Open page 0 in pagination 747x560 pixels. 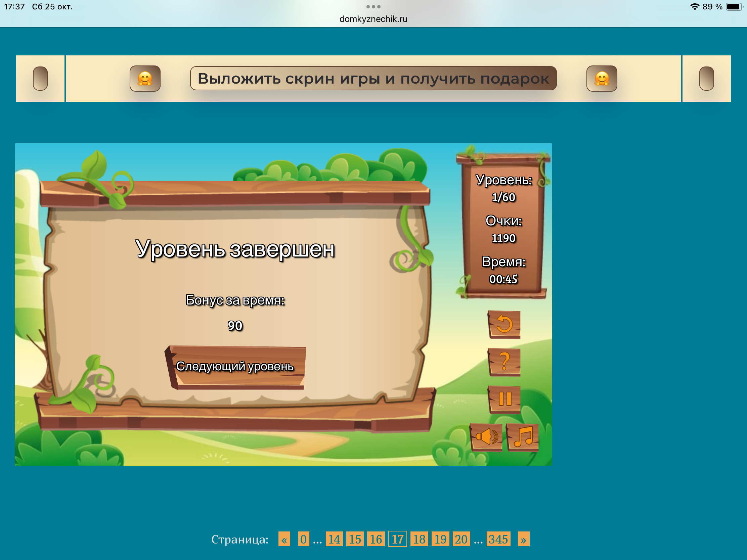click(x=303, y=539)
